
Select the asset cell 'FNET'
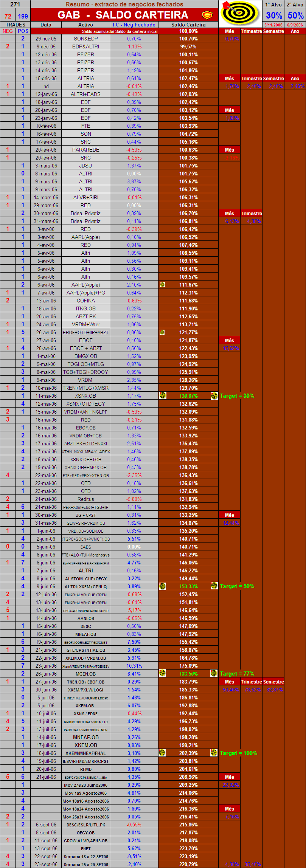coord(85,848)
